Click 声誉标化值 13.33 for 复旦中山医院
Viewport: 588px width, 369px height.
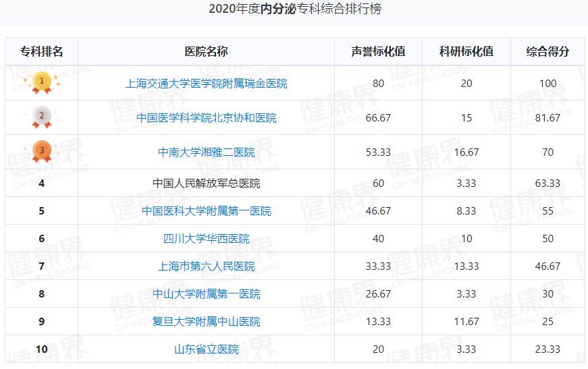[378, 322]
